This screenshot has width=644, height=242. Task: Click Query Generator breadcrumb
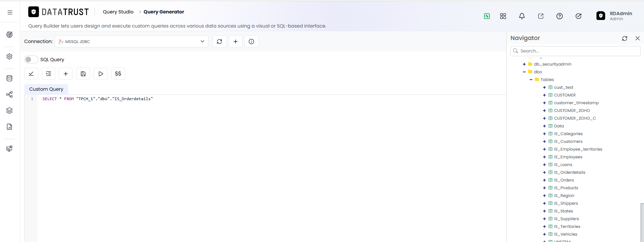coord(164,12)
